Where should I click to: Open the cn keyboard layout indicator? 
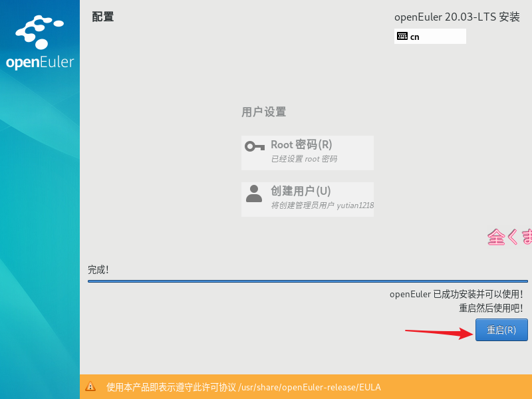[430, 37]
